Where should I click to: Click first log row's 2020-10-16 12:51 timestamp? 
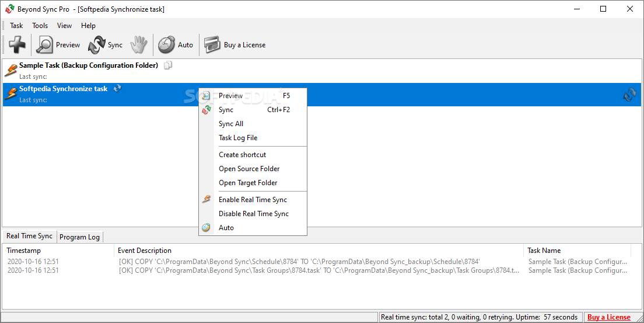click(x=33, y=261)
